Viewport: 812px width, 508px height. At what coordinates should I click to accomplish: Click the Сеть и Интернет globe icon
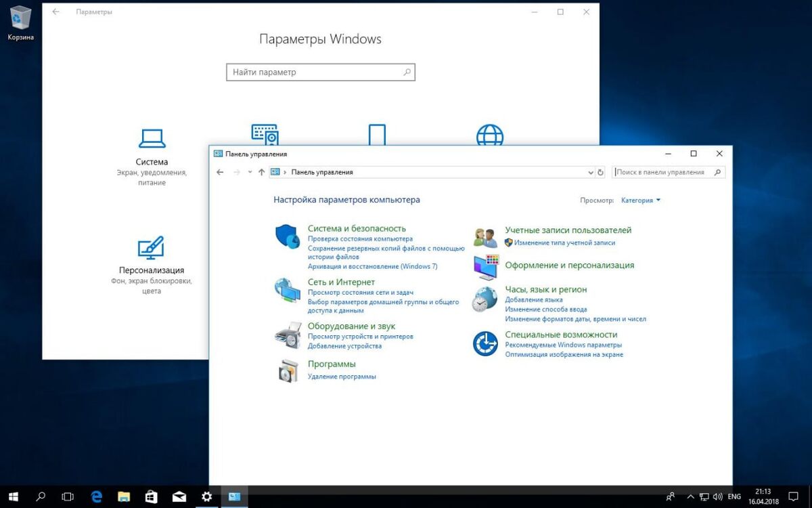[288, 290]
